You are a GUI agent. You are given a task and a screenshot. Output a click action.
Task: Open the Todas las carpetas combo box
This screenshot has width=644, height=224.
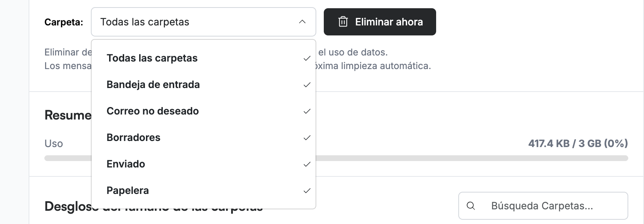tap(204, 22)
